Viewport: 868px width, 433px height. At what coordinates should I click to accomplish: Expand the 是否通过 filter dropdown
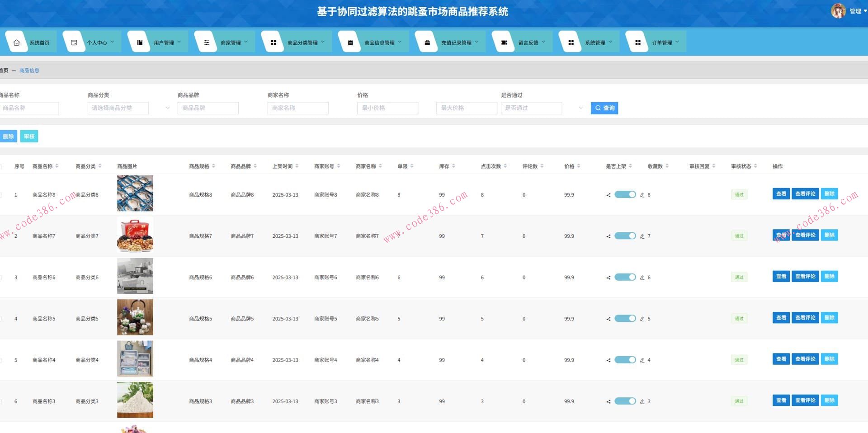tap(542, 108)
